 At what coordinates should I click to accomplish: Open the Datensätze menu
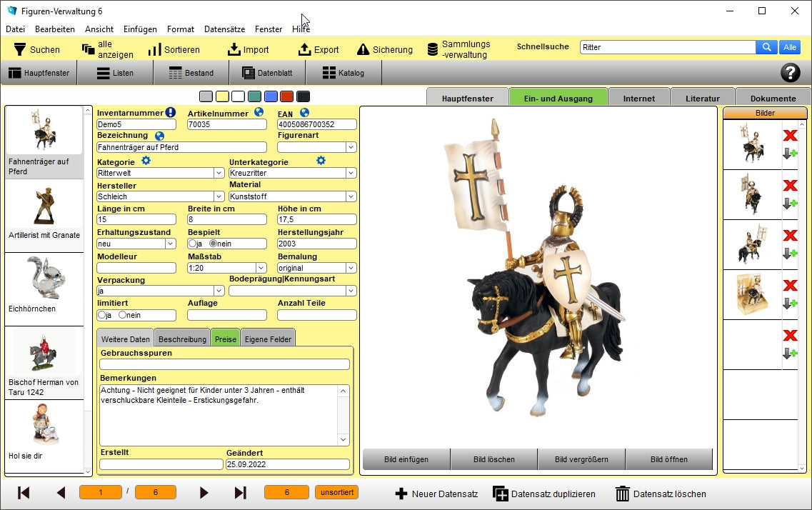tap(224, 29)
